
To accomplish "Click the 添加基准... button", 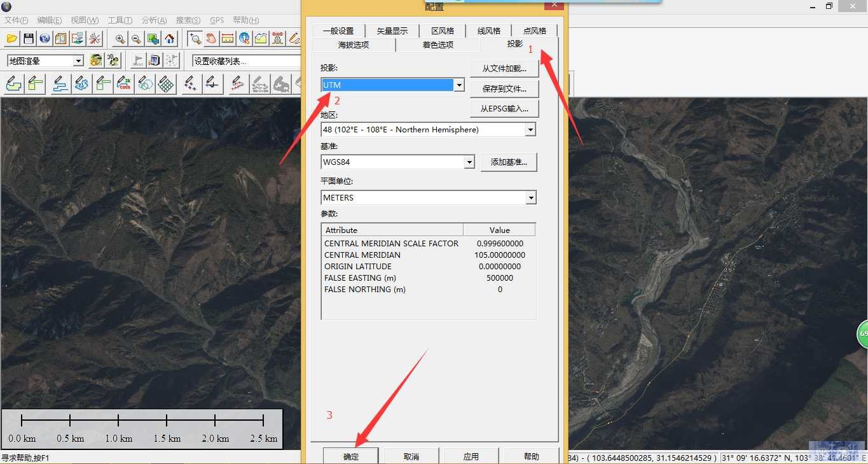I will (509, 162).
